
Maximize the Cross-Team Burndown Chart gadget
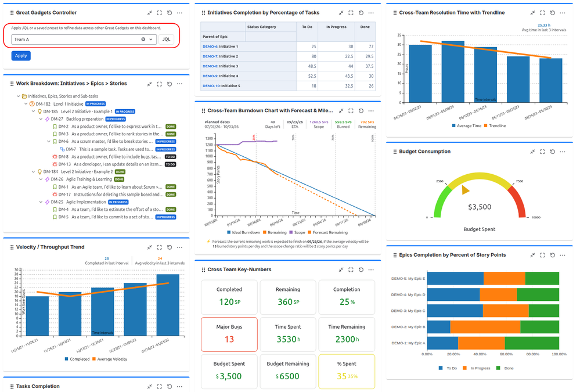tap(351, 111)
